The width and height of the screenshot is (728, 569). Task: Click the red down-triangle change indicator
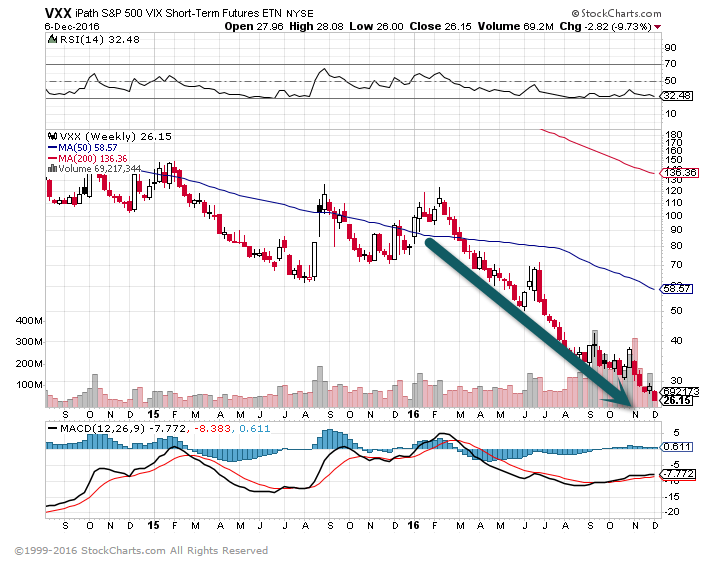tap(657, 27)
